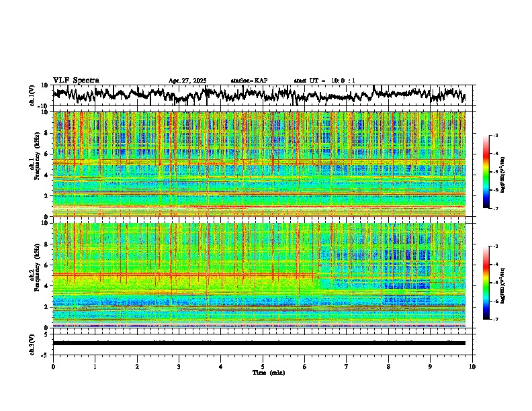Click the 'VLF Spectra' title text
Screen dimensions: 532x411
[x=76, y=81]
